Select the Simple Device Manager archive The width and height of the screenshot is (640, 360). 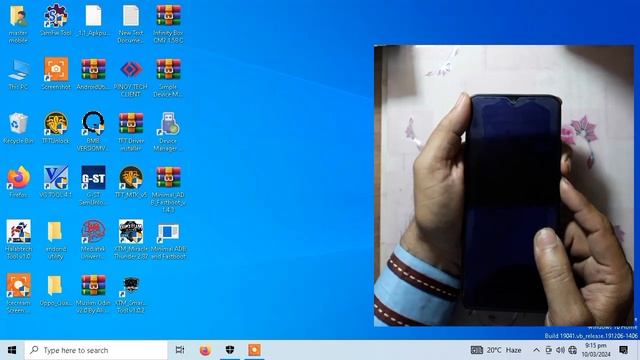tap(168, 78)
